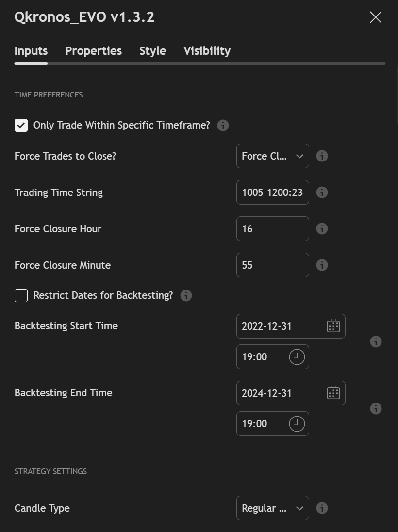
Task: Open calendar icon for Backtesting Start Time
Action: (333, 326)
